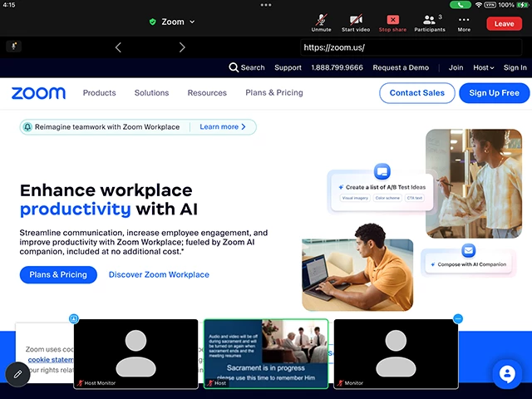Open the chatbot assistant bubble
This screenshot has height=399, width=532.
click(x=507, y=374)
